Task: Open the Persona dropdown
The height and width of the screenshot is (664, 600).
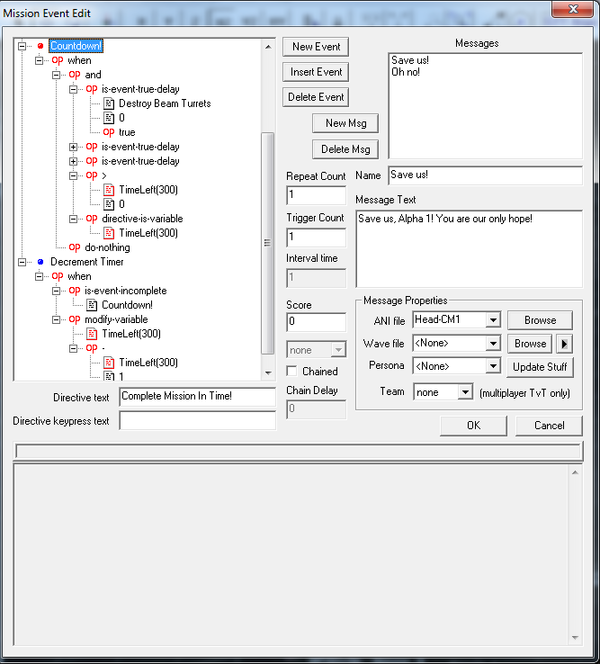Action: click(x=491, y=367)
